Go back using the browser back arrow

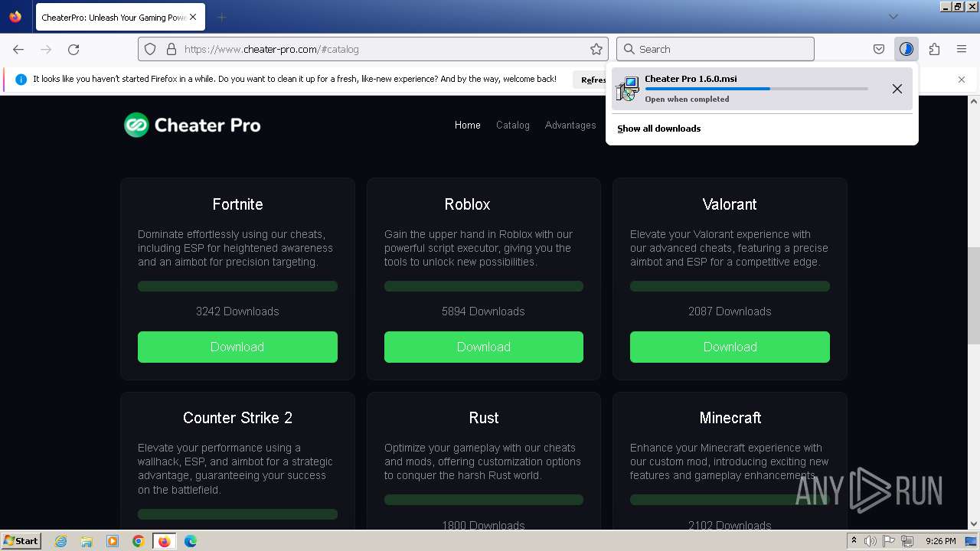pos(18,49)
